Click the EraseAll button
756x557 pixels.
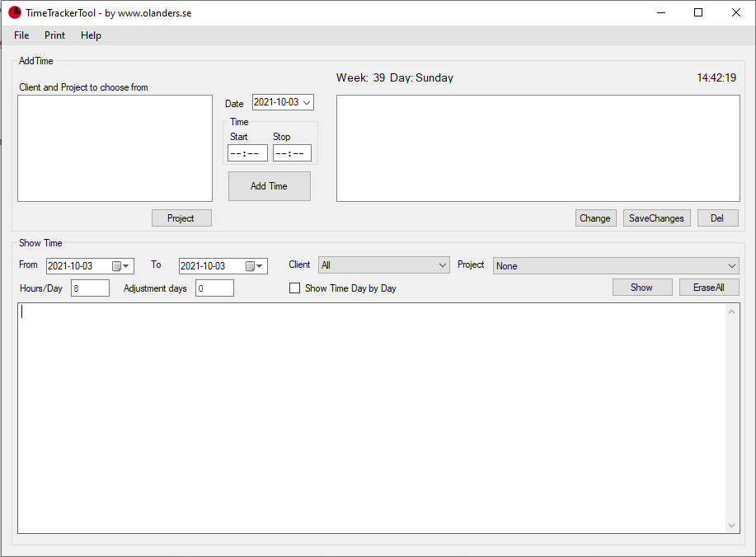[709, 288]
